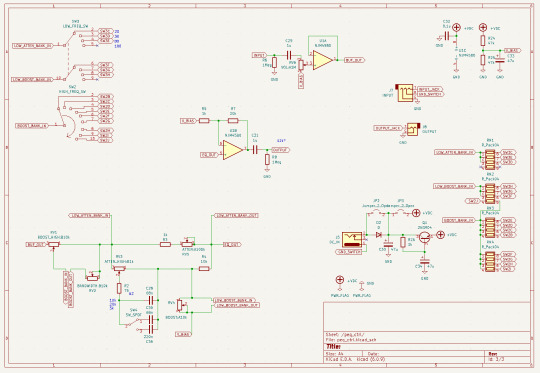The image size is (540, 373).
Task: Select the RN4 resistor pack symbol
Action: pos(490,261)
